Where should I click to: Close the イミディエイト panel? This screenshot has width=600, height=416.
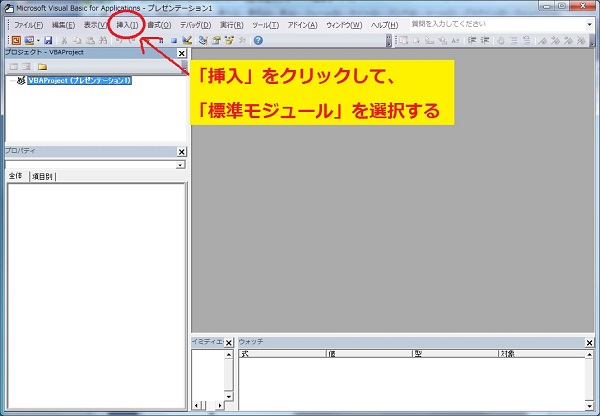[228, 343]
